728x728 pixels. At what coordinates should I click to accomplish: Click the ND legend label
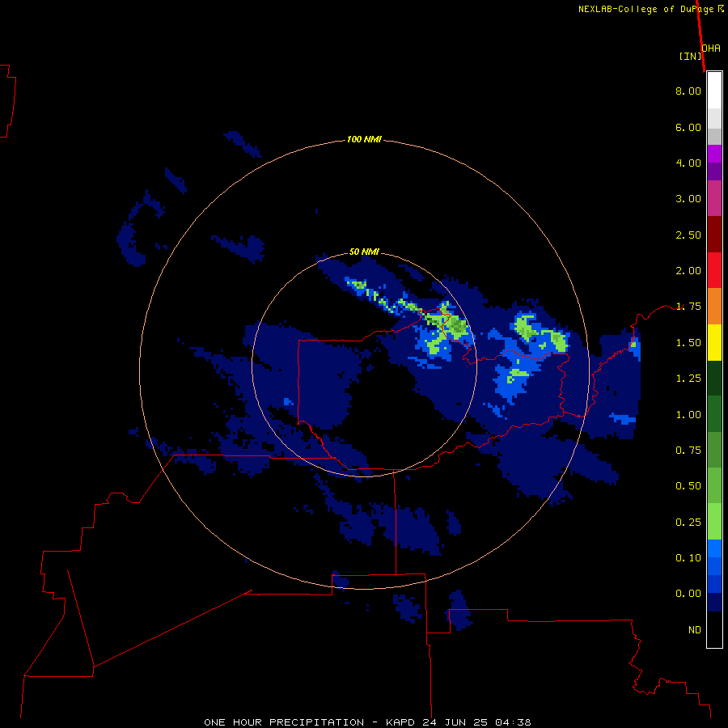click(x=695, y=630)
